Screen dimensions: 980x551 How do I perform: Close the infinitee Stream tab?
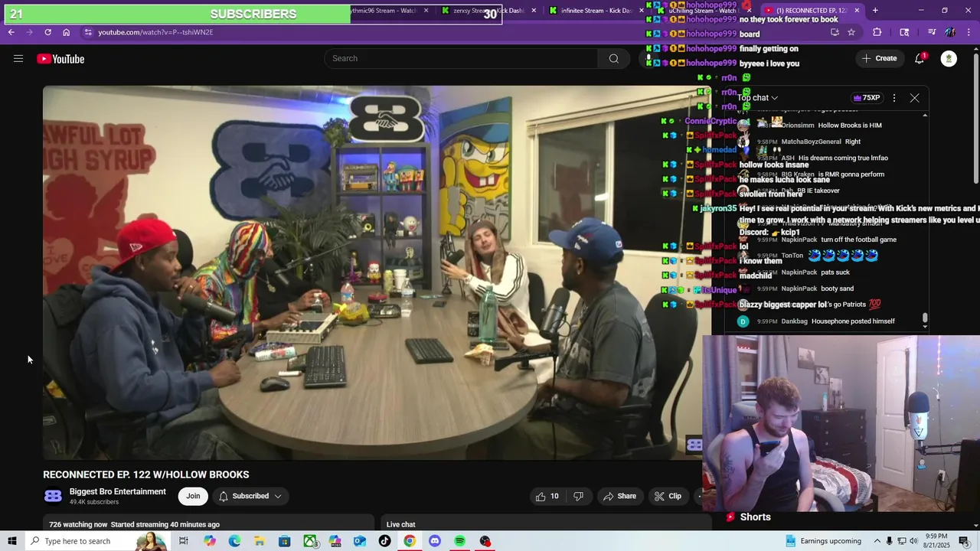tap(642, 11)
